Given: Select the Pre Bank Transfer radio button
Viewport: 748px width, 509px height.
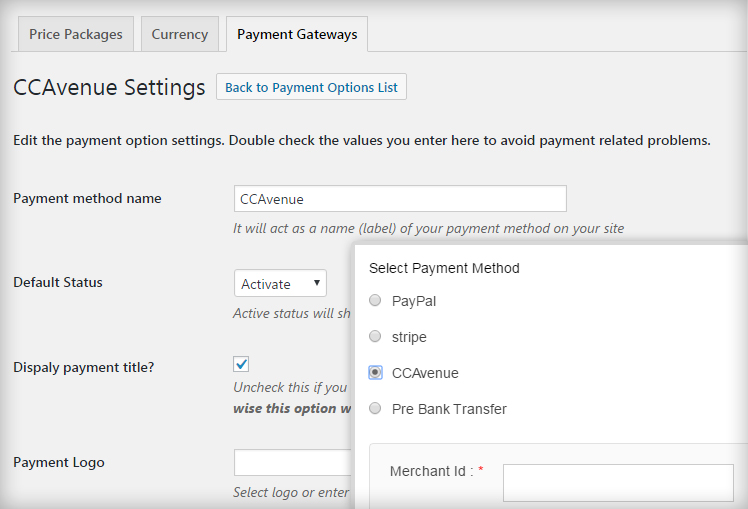Looking at the screenshot, I should pos(375,409).
